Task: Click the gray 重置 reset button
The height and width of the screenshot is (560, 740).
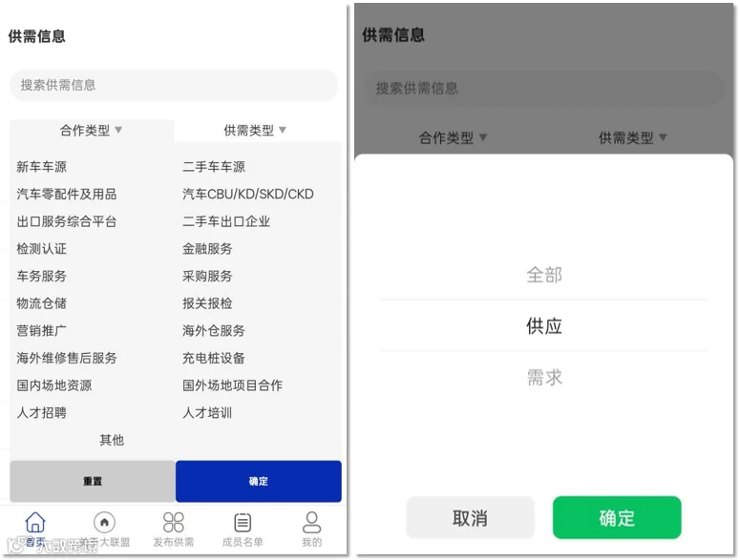Action: pos(93,481)
